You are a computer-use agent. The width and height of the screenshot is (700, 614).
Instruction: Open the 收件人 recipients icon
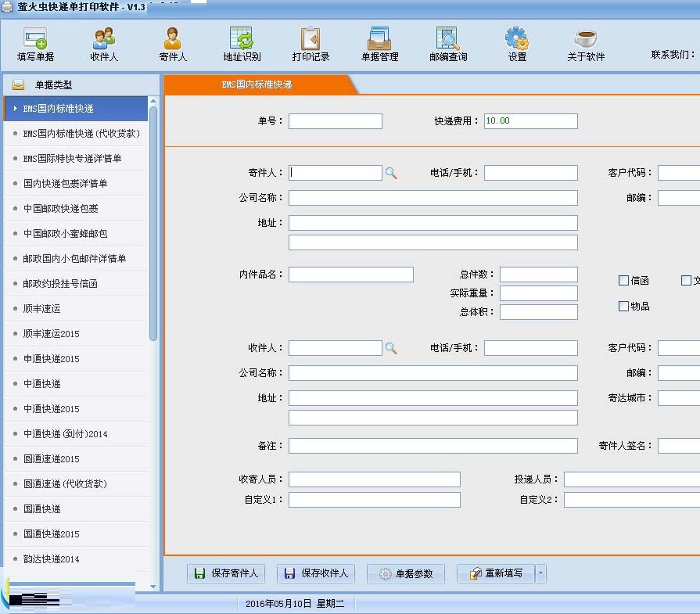(x=104, y=45)
